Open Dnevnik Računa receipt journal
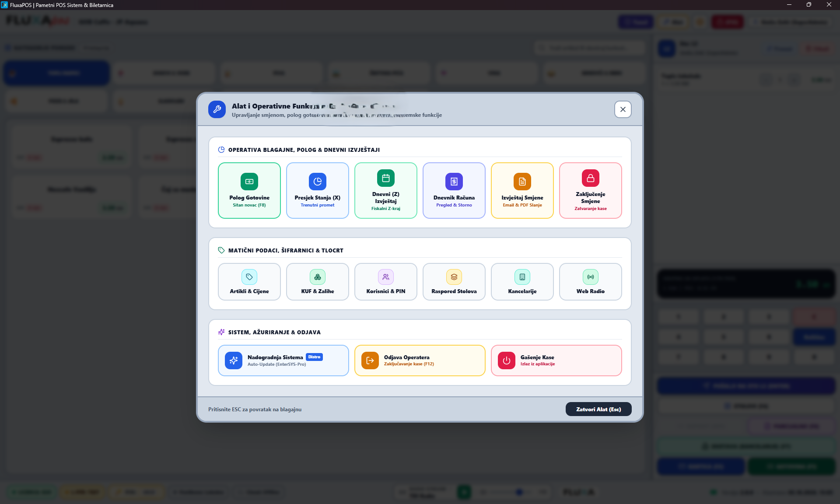Viewport: 840px width, 504px height. (454, 190)
